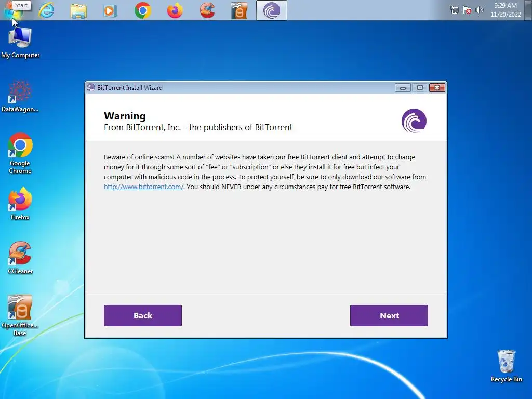Open Windows Media Player taskbar icon
The height and width of the screenshot is (399, 532).
(x=110, y=10)
